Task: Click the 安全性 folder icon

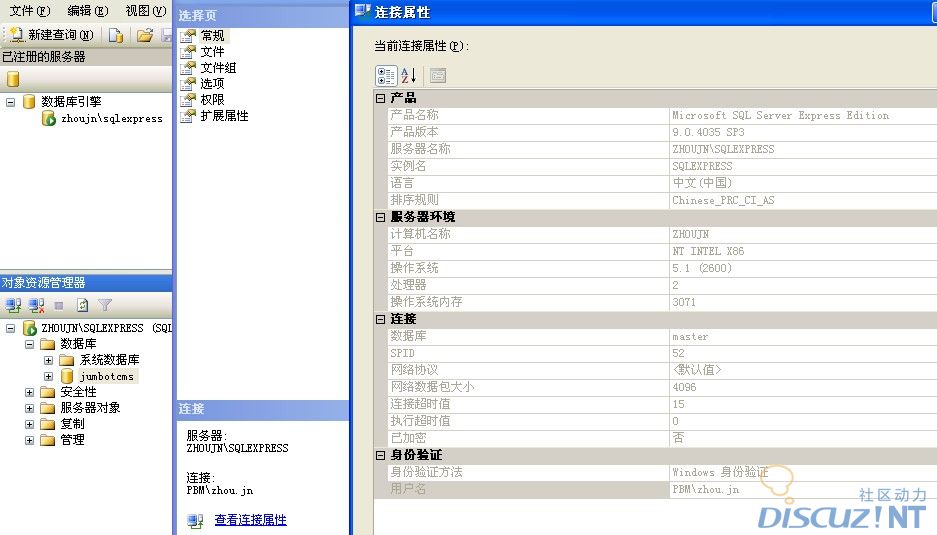Action: 48,392
